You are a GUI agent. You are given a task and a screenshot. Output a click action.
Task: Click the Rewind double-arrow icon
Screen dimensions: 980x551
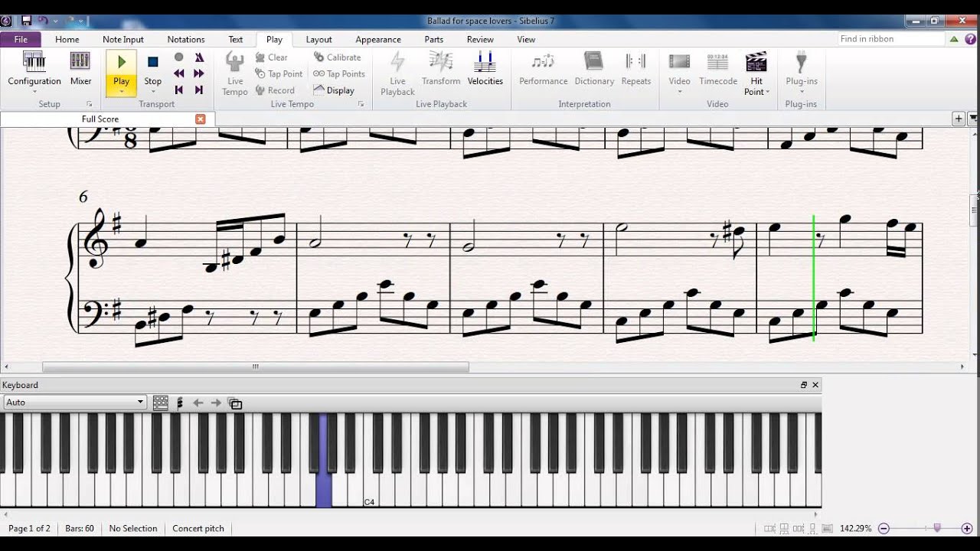179,73
